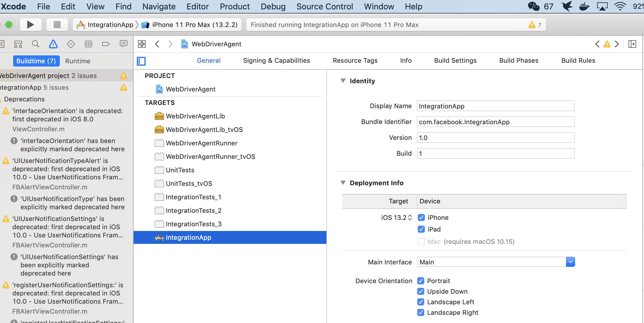Open the iOS 13.2 deployment target popup

(397, 217)
